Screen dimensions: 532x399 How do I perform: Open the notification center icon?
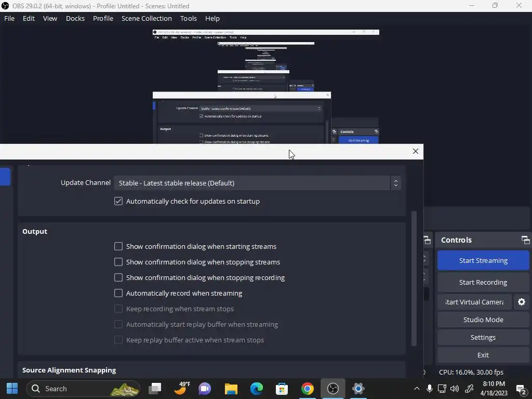521,389
